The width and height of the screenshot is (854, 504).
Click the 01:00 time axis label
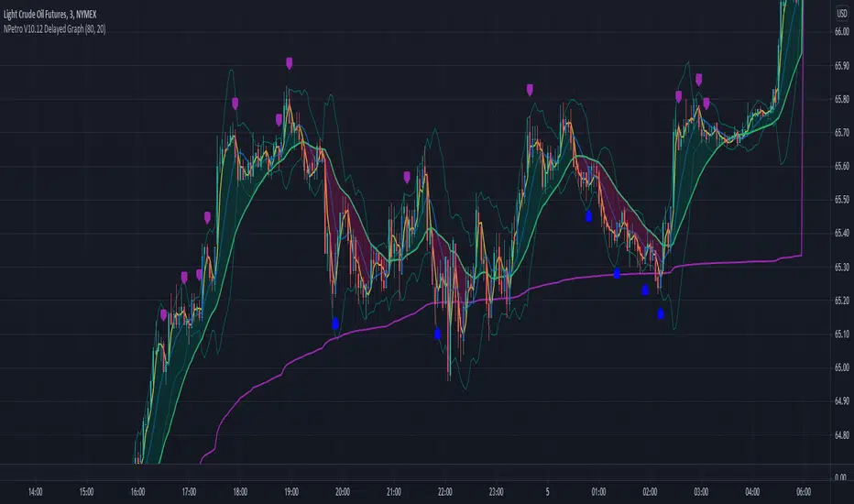point(598,492)
